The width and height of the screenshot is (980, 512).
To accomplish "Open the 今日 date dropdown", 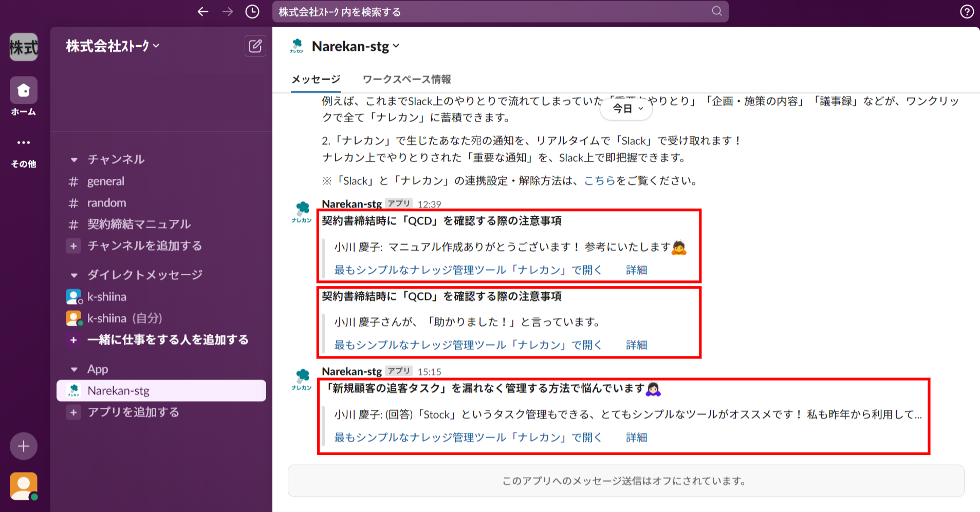I will pyautogui.click(x=626, y=108).
